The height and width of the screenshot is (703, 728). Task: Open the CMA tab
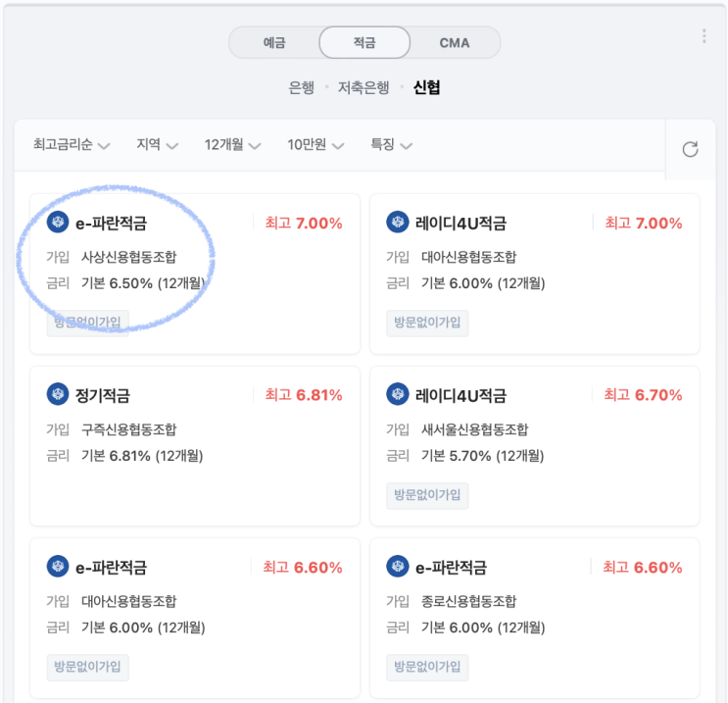click(x=455, y=43)
